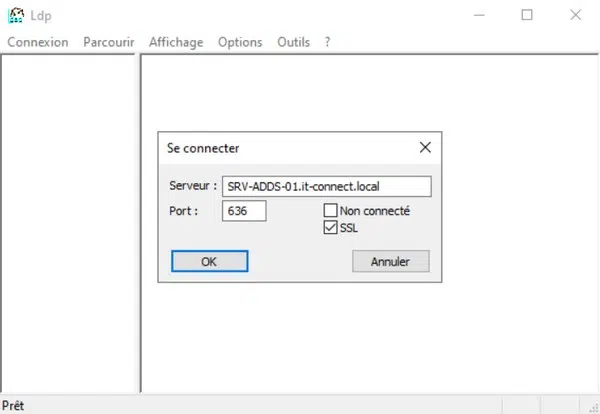Confirm connection with OK button
The height and width of the screenshot is (414, 600).
(x=209, y=261)
